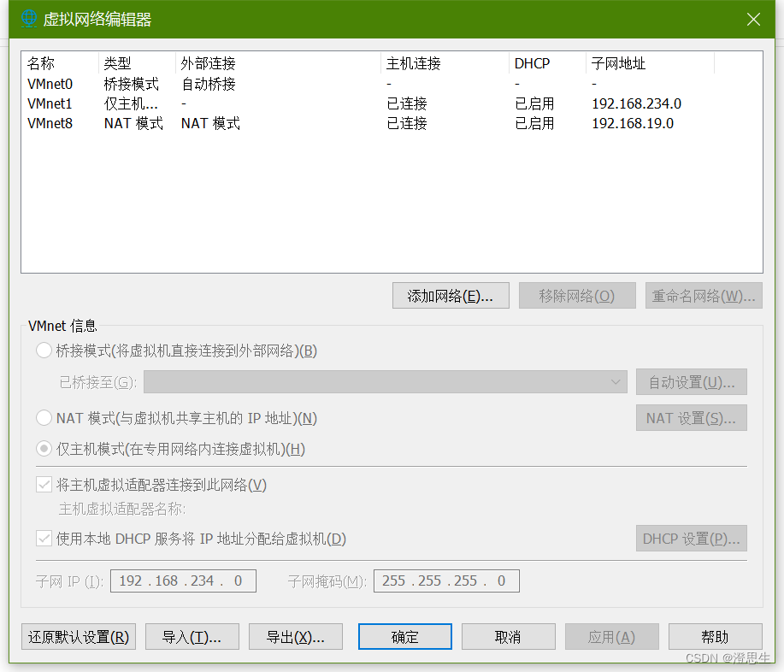Click 已连接 host cell for VMnet1
The height and width of the screenshot is (672, 784).
tap(406, 103)
